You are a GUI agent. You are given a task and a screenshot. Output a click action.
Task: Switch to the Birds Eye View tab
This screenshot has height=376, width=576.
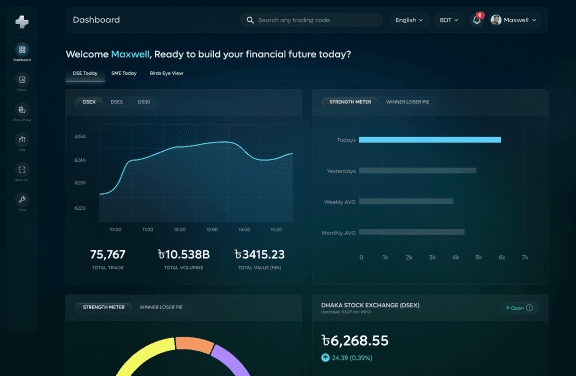pyautogui.click(x=166, y=73)
